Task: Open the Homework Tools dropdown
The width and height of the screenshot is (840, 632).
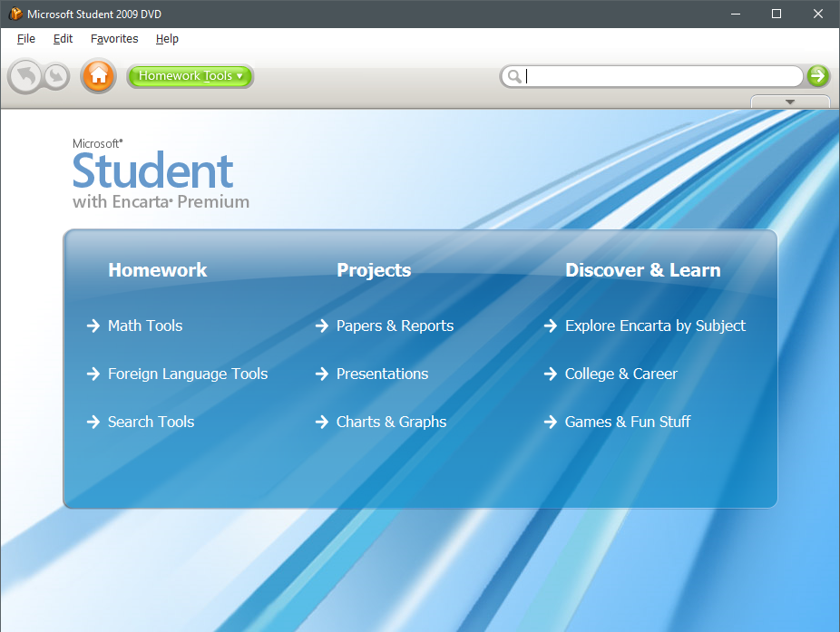Action: pyautogui.click(x=190, y=76)
